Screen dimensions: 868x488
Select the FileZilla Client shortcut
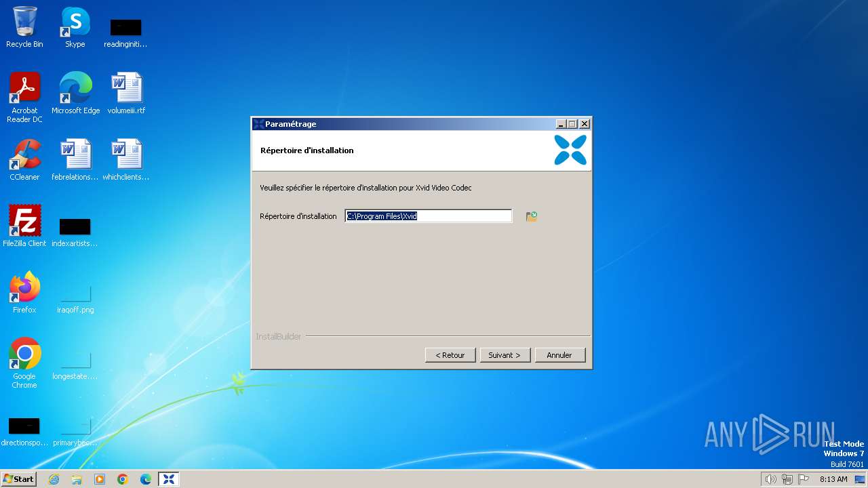(x=24, y=226)
